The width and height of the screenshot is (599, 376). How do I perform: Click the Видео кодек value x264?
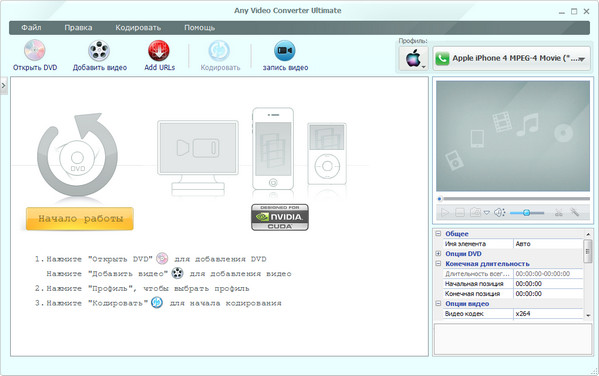548,314
